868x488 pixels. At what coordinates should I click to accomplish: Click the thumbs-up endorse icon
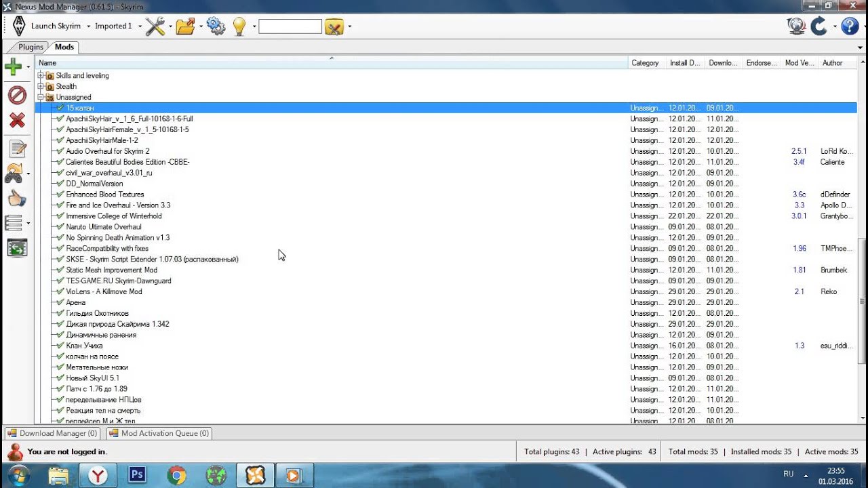coord(17,199)
